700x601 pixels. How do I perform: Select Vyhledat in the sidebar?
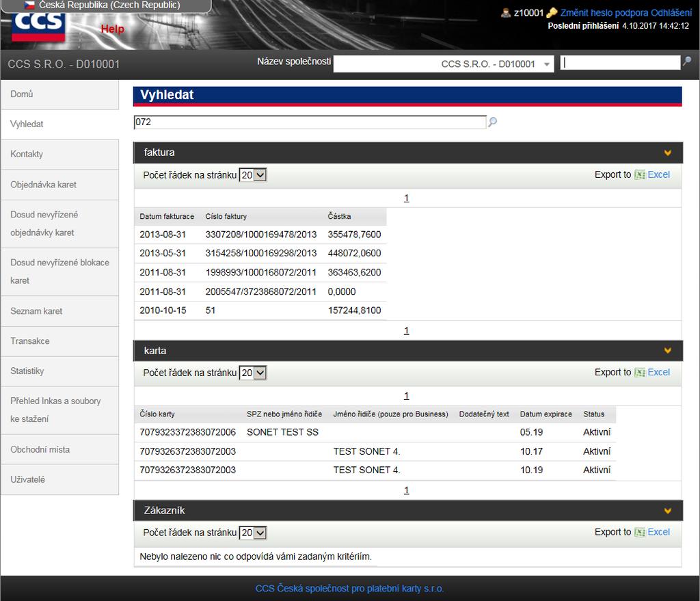click(60, 124)
